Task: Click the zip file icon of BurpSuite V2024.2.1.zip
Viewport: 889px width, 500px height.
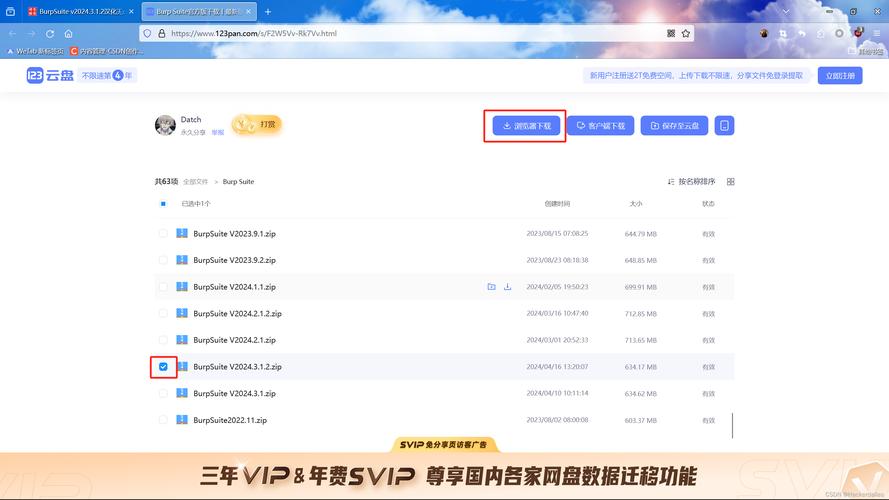Action: coord(182,340)
